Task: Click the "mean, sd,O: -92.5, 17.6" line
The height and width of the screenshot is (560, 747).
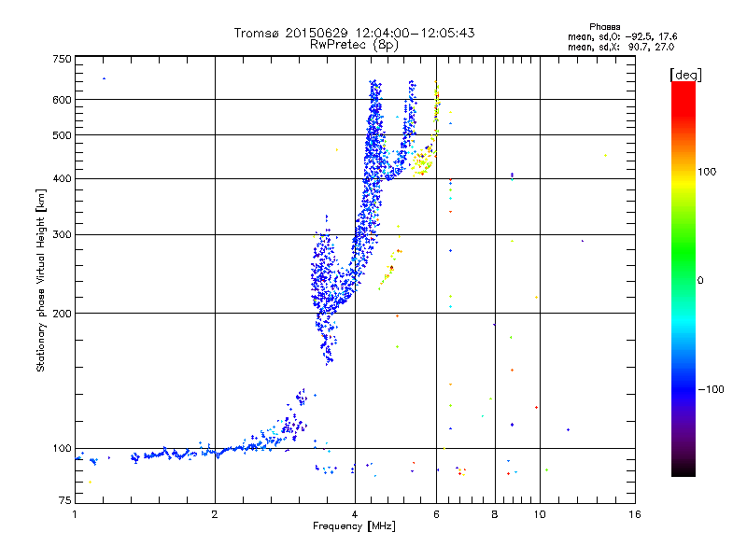Action: [x=622, y=36]
